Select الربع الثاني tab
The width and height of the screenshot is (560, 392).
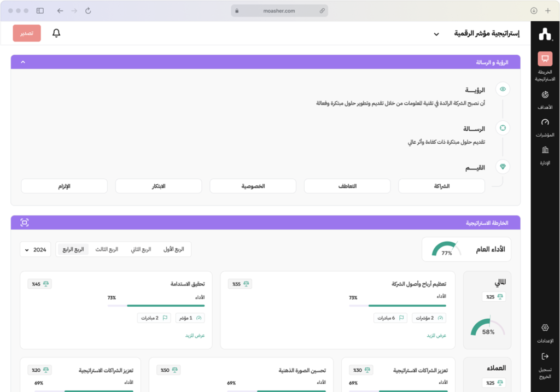141,249
